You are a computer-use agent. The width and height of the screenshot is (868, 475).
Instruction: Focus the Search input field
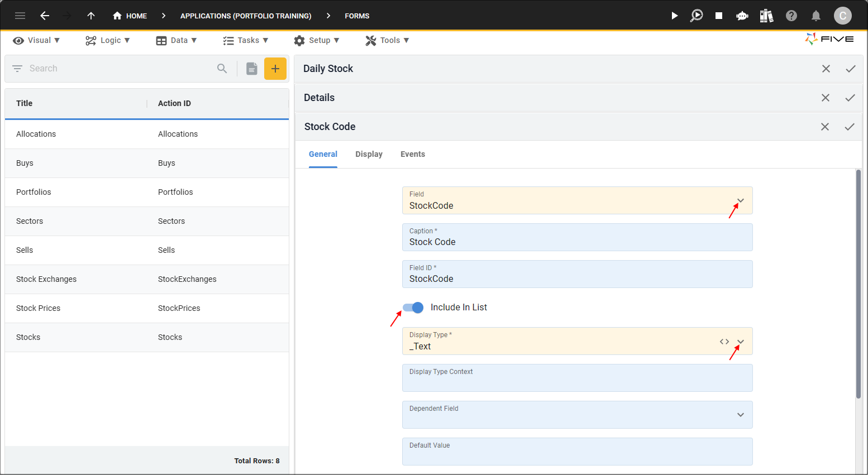pyautogui.click(x=120, y=69)
